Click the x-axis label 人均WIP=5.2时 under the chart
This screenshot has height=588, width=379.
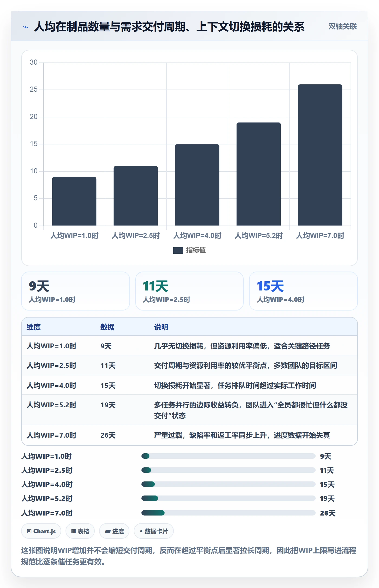tap(259, 236)
